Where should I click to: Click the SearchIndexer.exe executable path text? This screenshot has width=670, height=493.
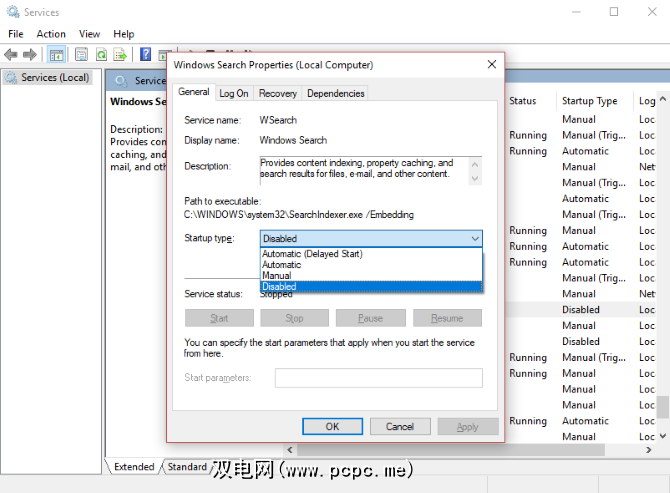tap(299, 214)
